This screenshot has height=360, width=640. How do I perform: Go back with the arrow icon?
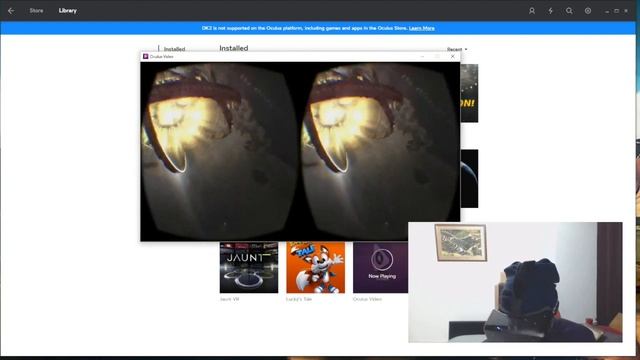pyautogui.click(x=11, y=11)
